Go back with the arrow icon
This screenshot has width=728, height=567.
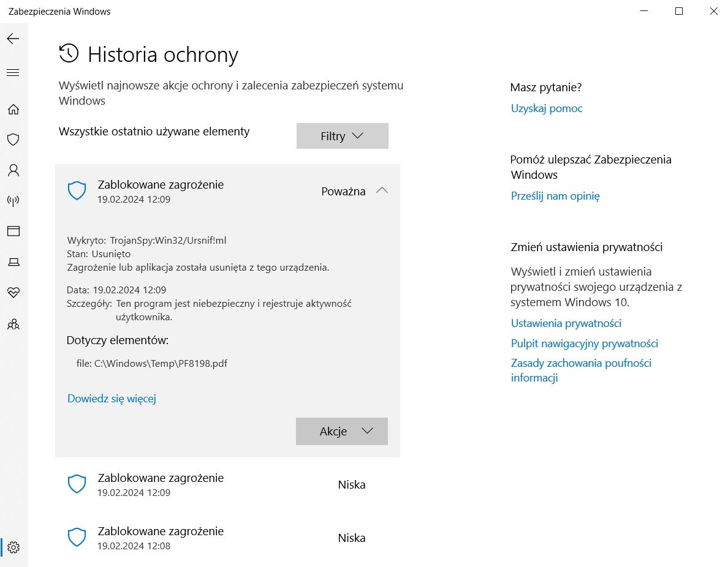click(x=13, y=39)
